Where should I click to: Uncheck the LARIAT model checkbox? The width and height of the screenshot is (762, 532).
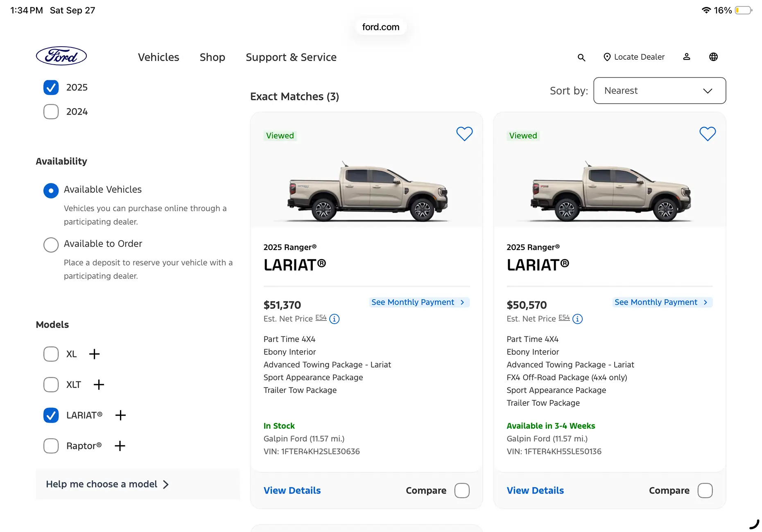(x=51, y=415)
